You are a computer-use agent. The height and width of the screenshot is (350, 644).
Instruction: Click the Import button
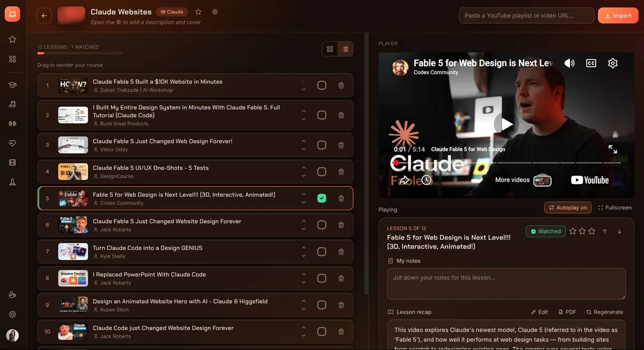pyautogui.click(x=618, y=16)
